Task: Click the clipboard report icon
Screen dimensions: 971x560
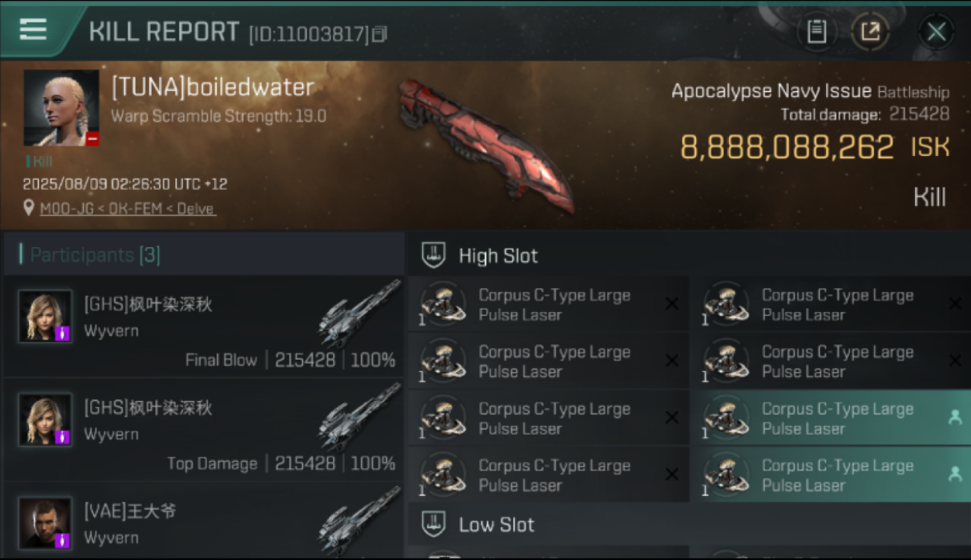Action: click(x=816, y=31)
